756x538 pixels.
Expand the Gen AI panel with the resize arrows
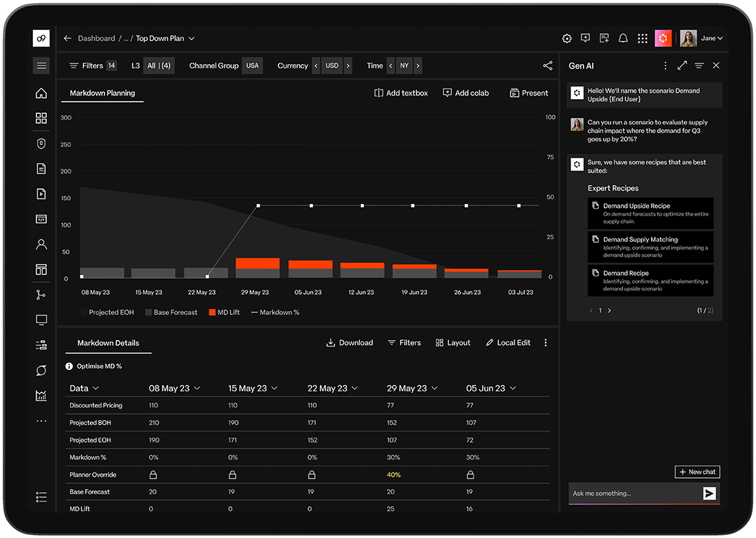(x=682, y=66)
